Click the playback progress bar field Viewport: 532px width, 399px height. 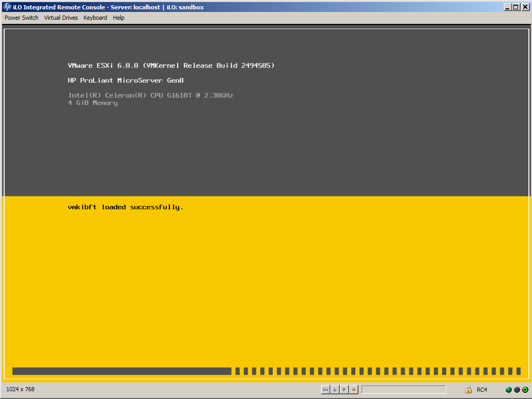coord(404,390)
